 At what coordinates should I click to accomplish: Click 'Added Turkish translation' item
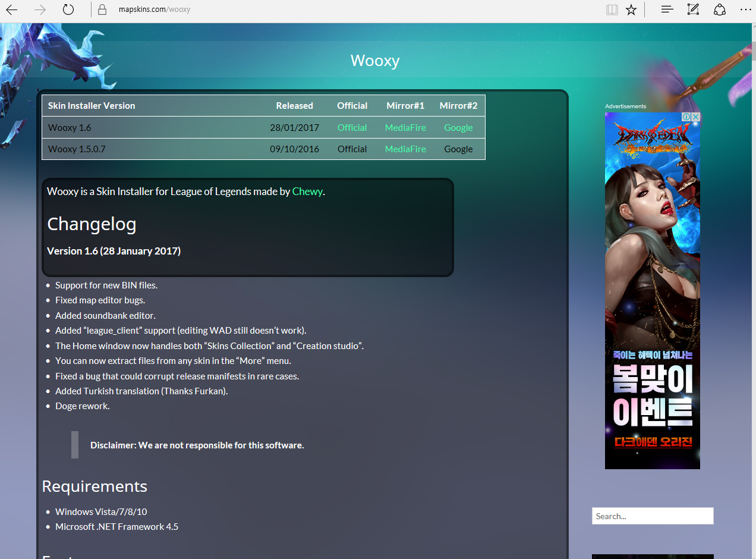pos(141,391)
